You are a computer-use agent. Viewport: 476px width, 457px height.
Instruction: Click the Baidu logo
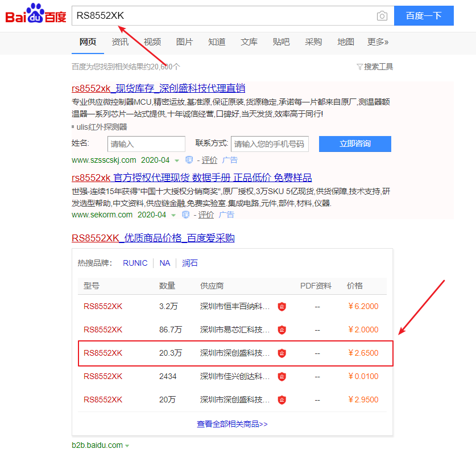35,15
